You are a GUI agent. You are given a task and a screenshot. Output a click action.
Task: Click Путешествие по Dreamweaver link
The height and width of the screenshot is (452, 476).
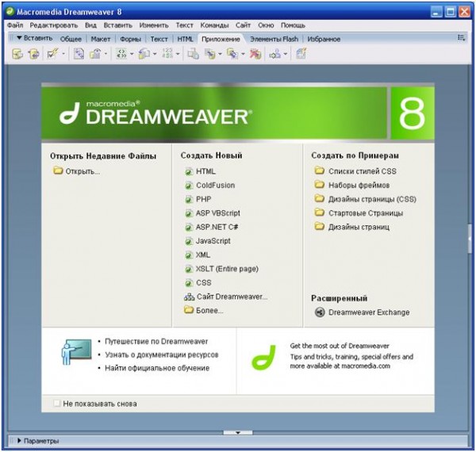point(156,341)
